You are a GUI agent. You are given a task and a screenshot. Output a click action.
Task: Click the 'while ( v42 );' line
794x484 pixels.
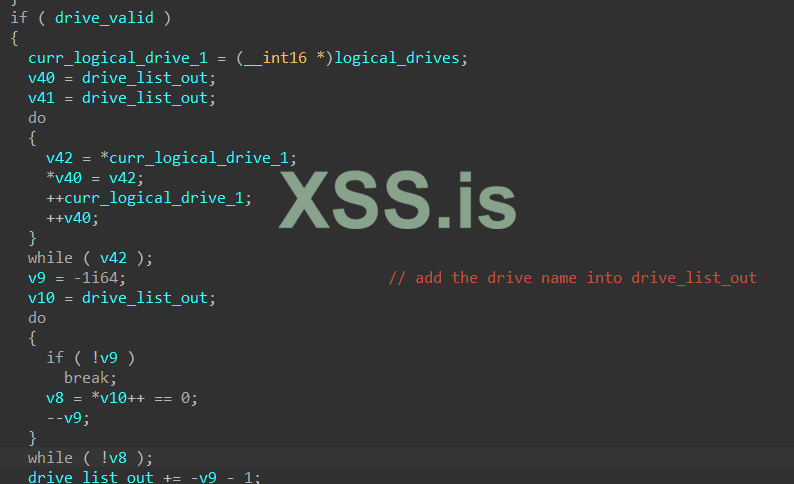point(90,258)
